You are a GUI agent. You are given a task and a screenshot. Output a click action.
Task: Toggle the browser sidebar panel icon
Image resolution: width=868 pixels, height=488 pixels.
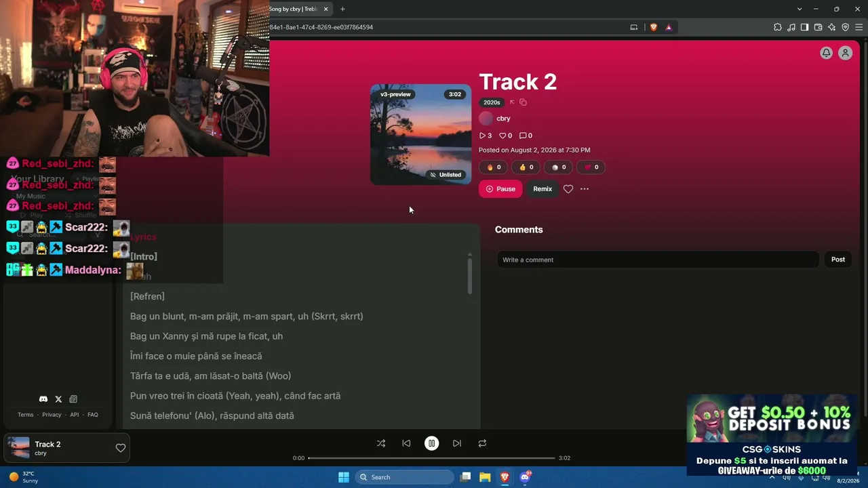coord(804,27)
